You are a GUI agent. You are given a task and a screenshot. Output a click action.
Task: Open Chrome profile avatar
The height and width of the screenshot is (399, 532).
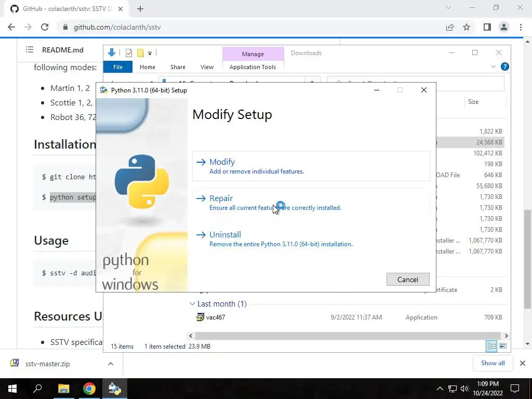point(504,27)
